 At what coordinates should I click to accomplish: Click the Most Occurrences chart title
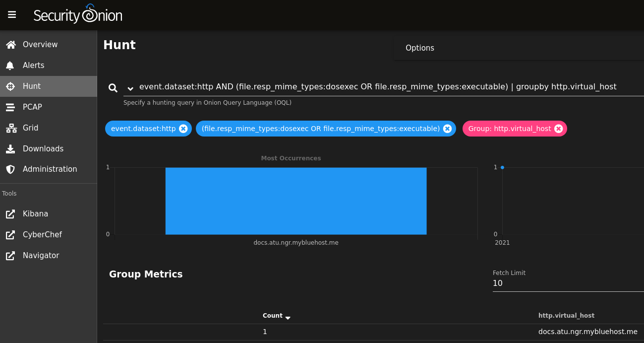tap(291, 158)
